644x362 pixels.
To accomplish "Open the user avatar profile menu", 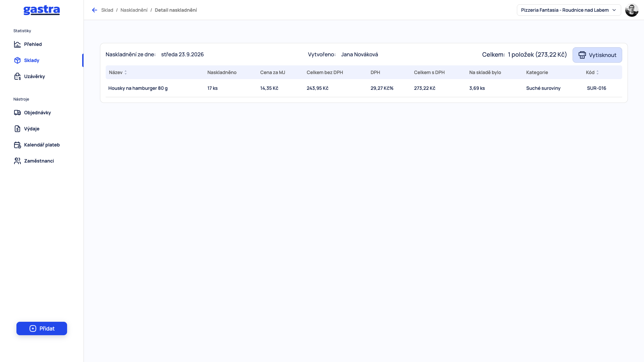I will 632,10.
